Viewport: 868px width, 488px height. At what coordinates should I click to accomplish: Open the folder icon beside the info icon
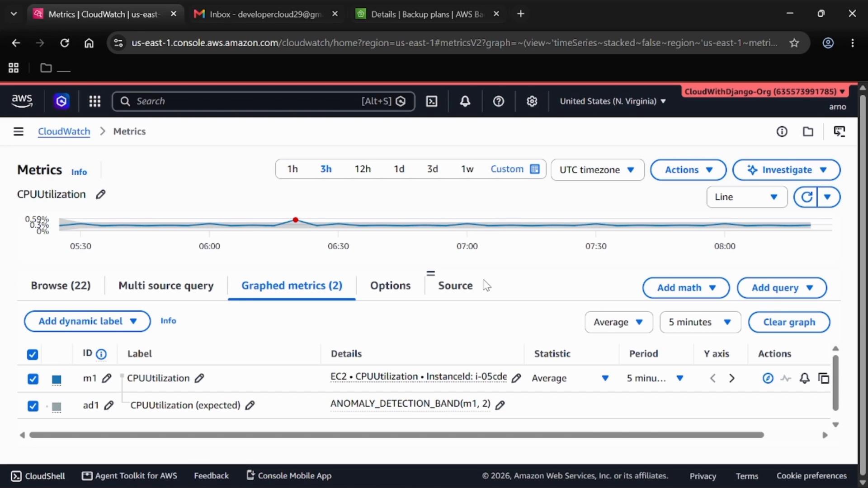point(808,131)
